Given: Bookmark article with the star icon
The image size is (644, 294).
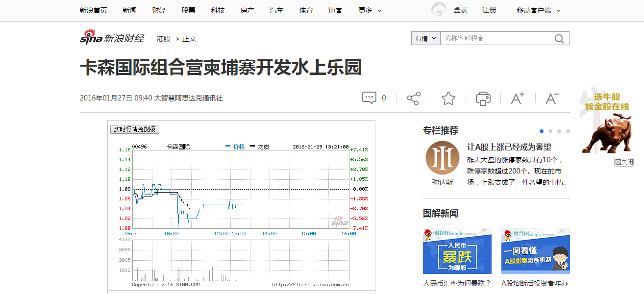Looking at the screenshot, I should 448,98.
